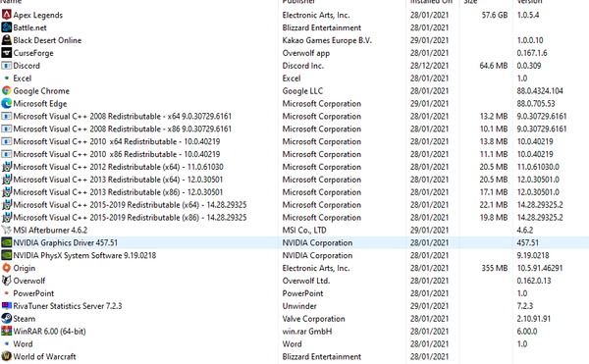Click publisher Google LLC
The width and height of the screenshot is (589, 364).
302,91
